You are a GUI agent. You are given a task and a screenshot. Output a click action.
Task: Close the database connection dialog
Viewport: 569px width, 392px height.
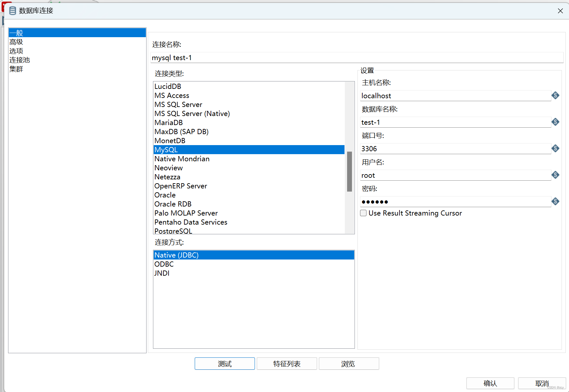point(560,11)
